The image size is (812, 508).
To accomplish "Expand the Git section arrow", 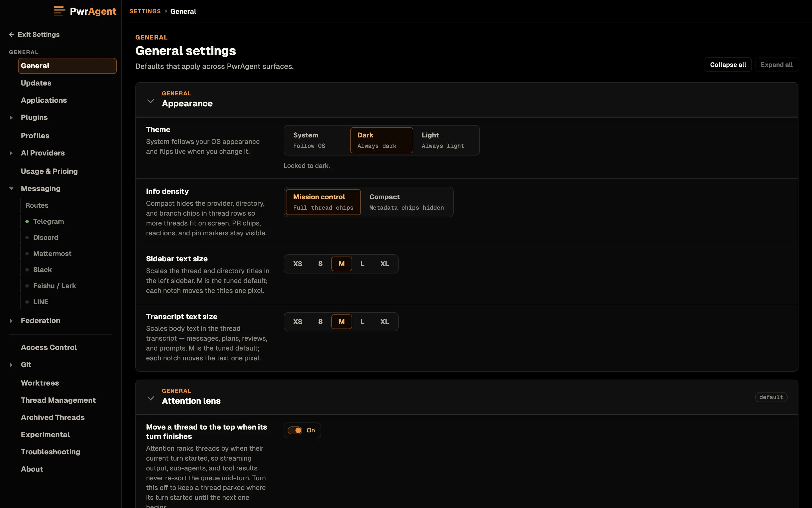I will (11, 365).
